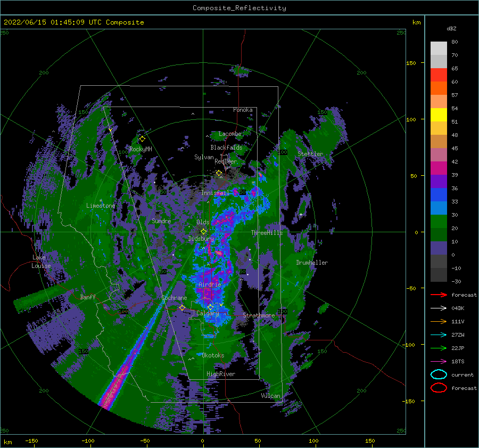Viewport: 479px width, 448px height.
Task: Click the red forecast arrow in legend
Action: click(439, 295)
